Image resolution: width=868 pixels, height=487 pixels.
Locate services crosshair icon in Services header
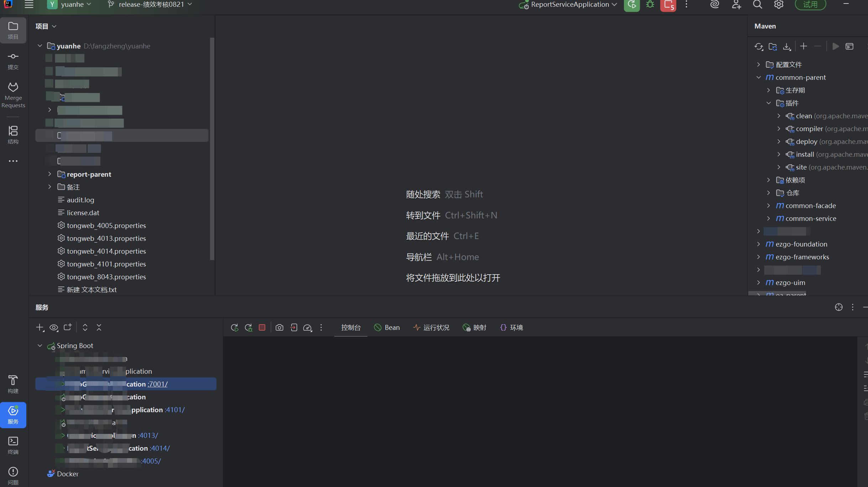839,307
